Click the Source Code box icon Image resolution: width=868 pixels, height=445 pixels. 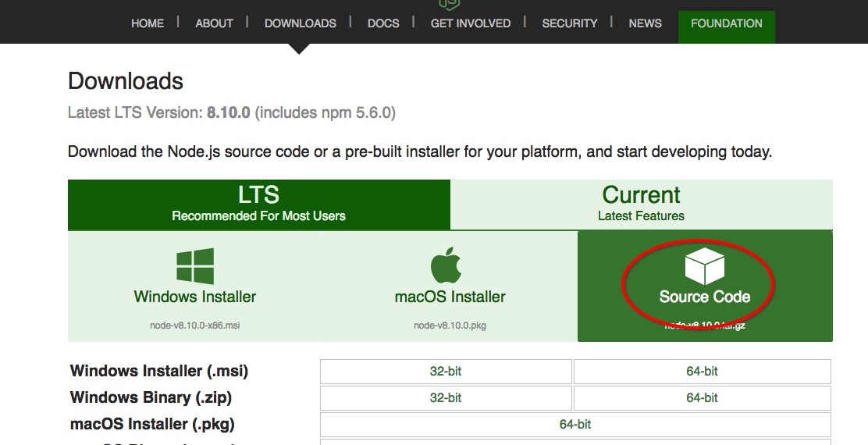pyautogui.click(x=705, y=265)
